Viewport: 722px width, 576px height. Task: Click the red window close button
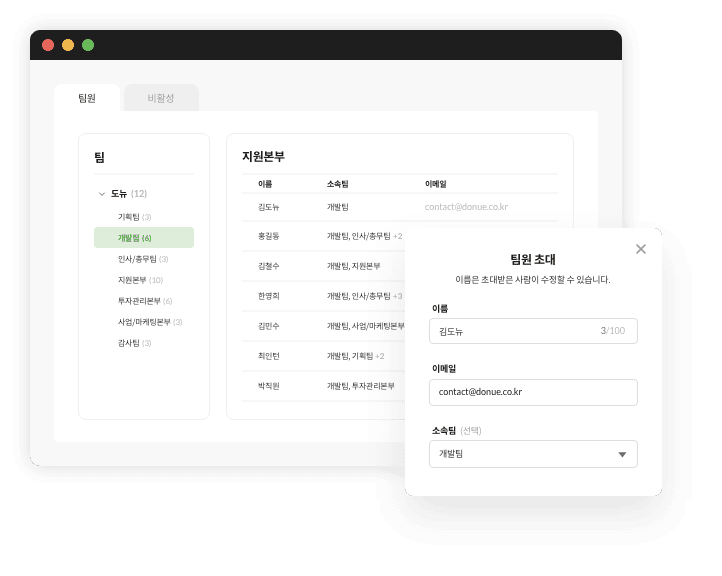pyautogui.click(x=48, y=45)
